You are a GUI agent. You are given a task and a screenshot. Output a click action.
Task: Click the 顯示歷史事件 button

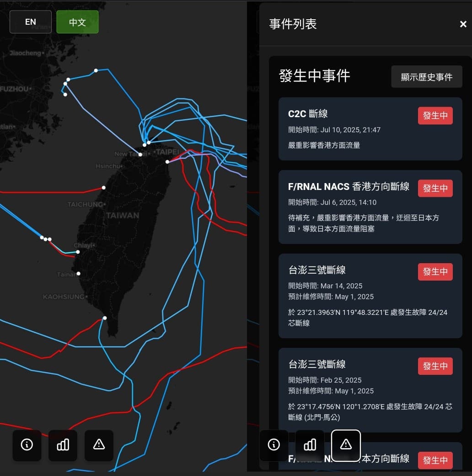426,77
